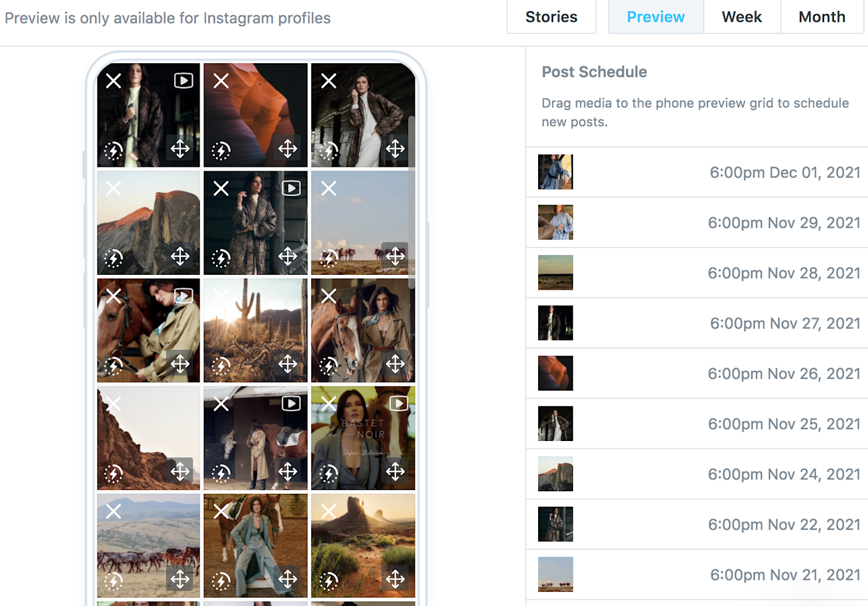Click the 6:00pm Nov 22, 2021 time

click(x=784, y=525)
